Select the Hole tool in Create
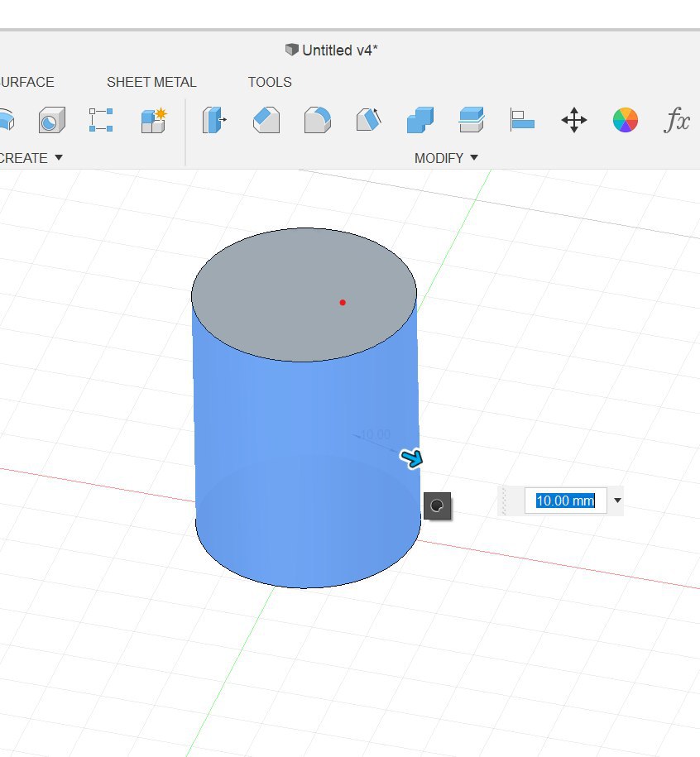Viewport: 700px width, 757px height. [51, 120]
